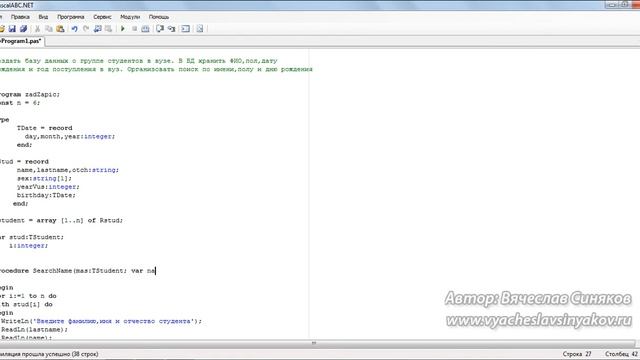This screenshot has width=640, height=360.
Task: Click the Stop program square icon
Action: tap(134, 29)
